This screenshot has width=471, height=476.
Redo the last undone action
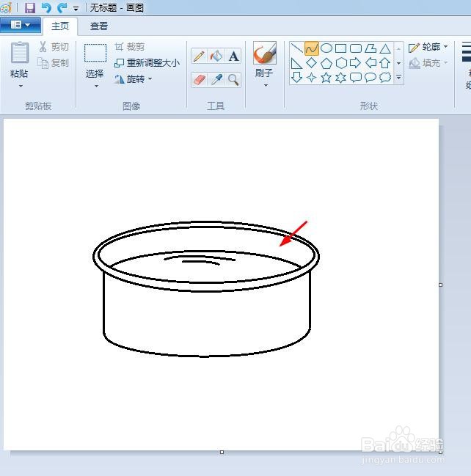click(x=62, y=8)
